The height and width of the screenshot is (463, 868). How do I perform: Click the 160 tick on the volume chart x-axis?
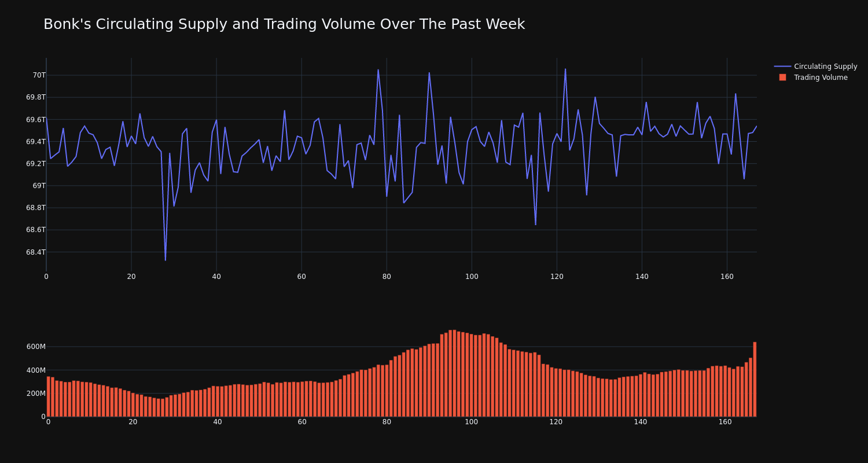(725, 422)
